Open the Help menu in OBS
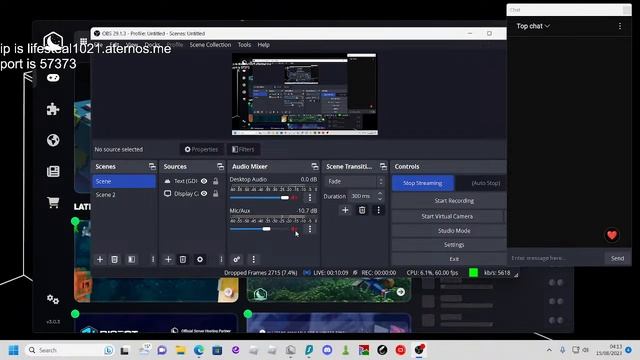This screenshot has height=360, width=640. [x=264, y=45]
